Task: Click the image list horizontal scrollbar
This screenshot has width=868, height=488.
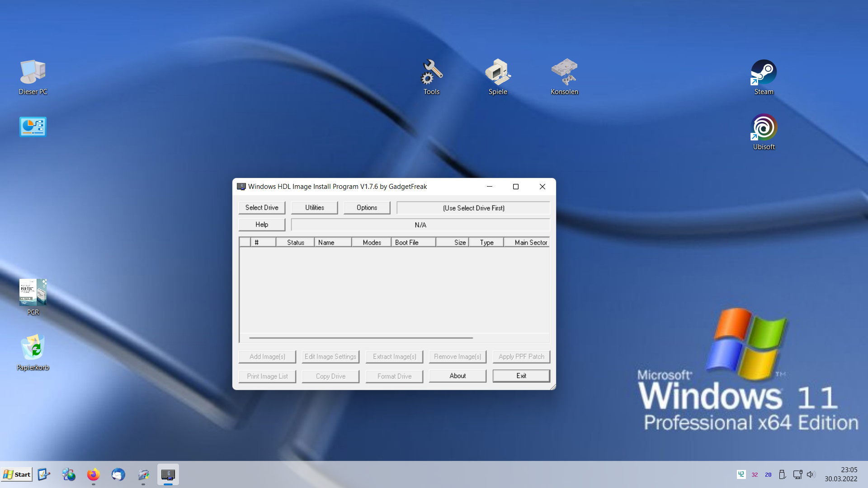Action: [361, 338]
